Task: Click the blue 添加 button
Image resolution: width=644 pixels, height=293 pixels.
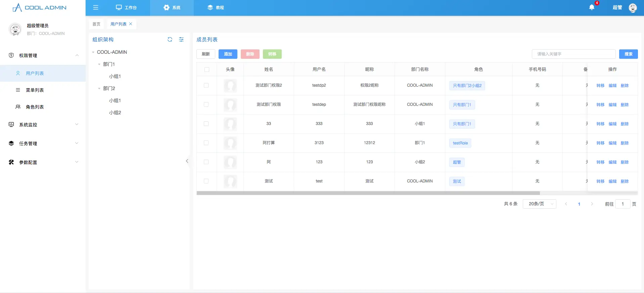Action: [228, 54]
